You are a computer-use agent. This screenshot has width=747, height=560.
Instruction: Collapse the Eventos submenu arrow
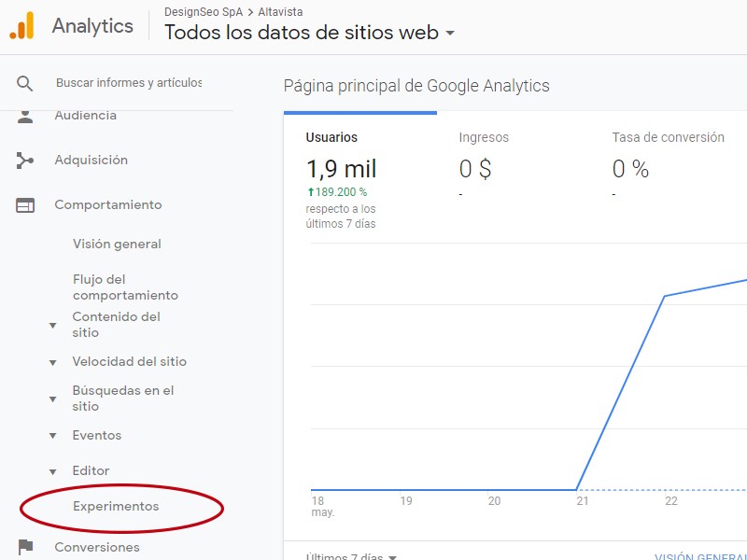coord(54,435)
